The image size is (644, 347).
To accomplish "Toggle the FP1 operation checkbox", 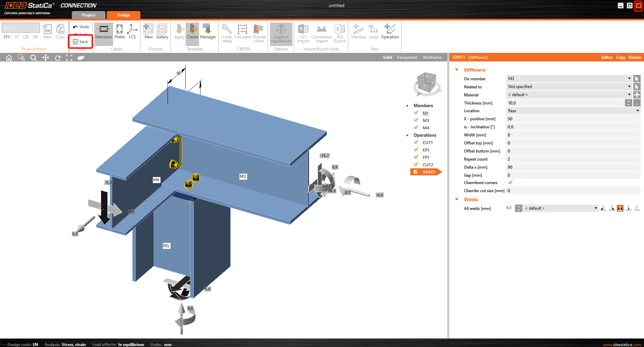I will (416, 157).
